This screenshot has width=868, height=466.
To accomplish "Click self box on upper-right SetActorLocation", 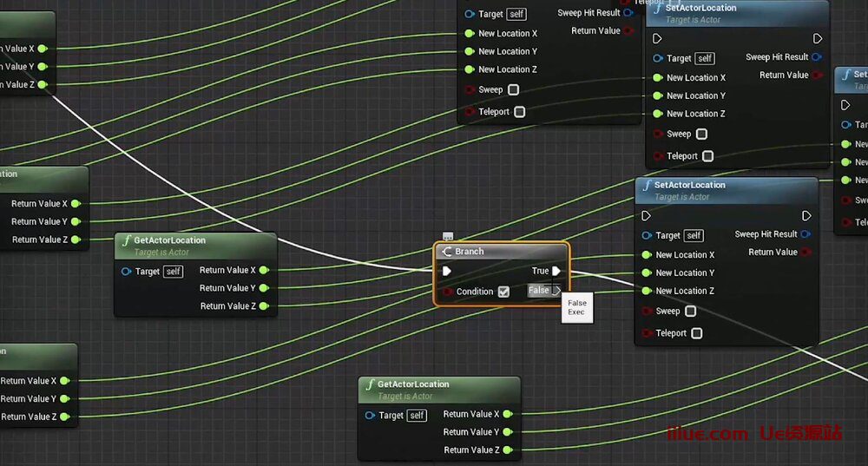I will (x=705, y=58).
